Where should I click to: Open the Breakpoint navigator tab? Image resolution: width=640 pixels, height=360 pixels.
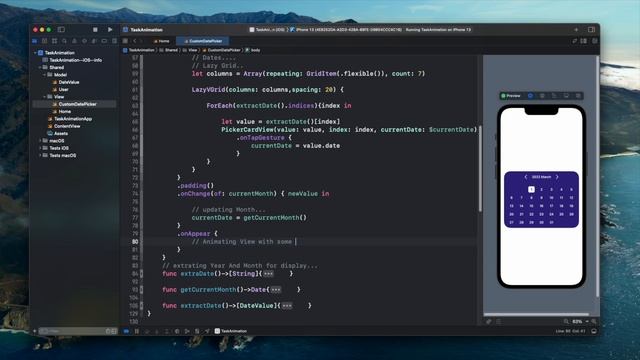point(104,41)
